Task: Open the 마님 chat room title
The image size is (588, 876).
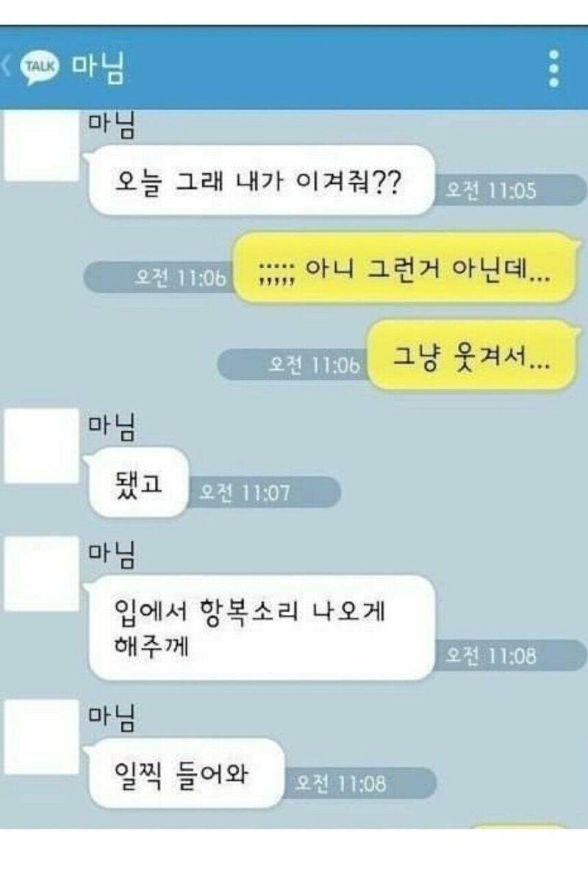Action: [97, 68]
